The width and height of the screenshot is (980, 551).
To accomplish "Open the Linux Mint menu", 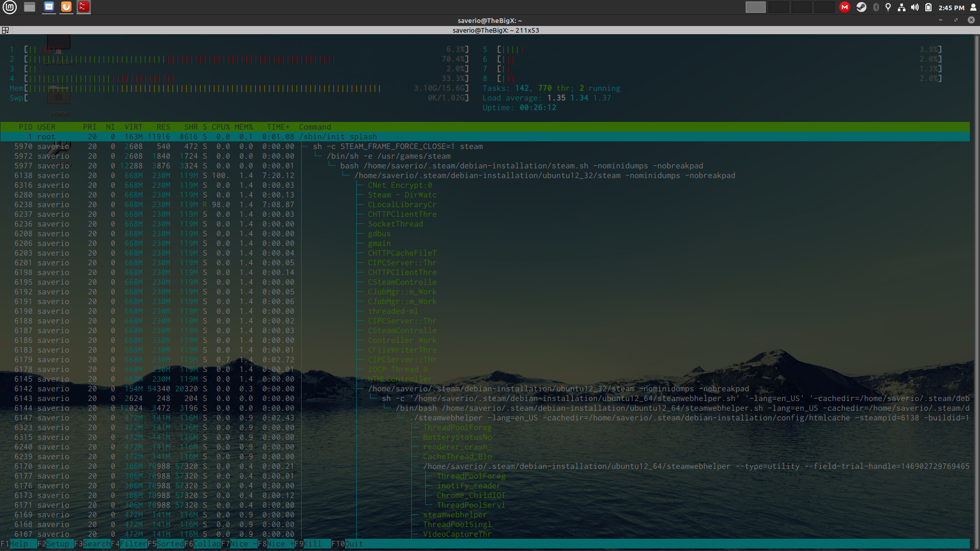I will pyautogui.click(x=10, y=7).
